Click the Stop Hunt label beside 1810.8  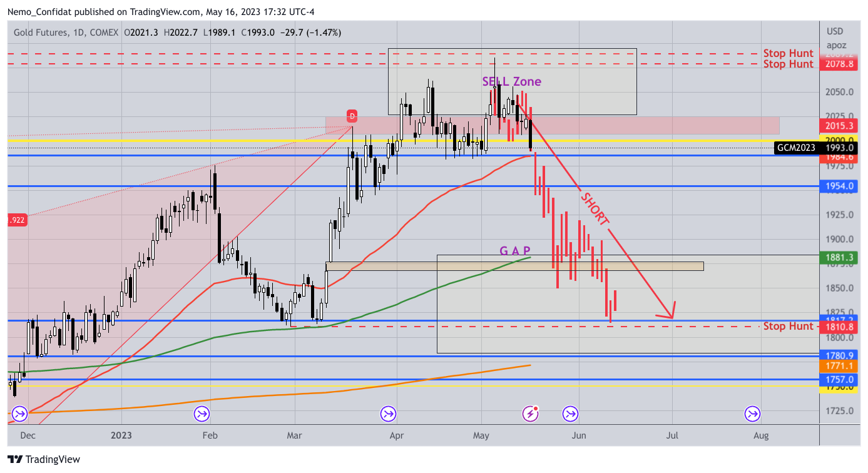pyautogui.click(x=788, y=326)
